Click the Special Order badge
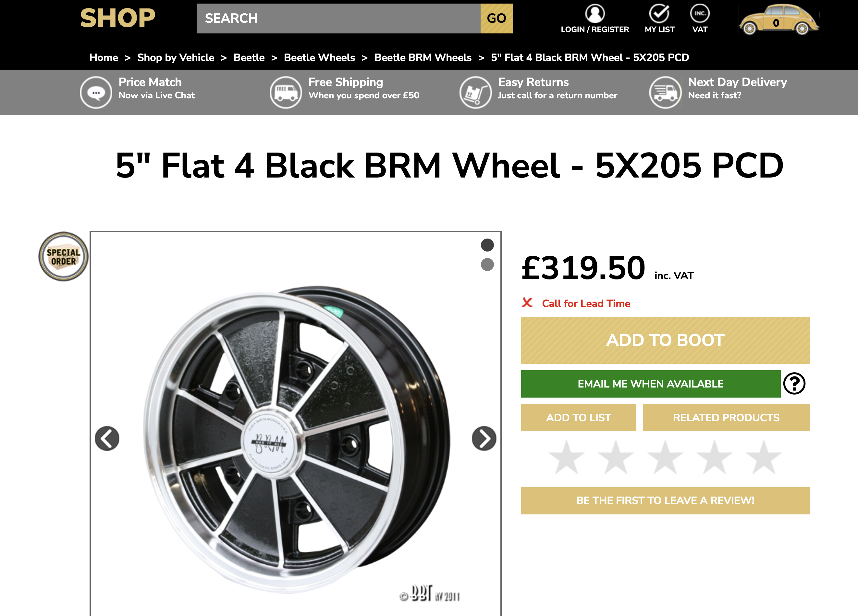 [63, 256]
